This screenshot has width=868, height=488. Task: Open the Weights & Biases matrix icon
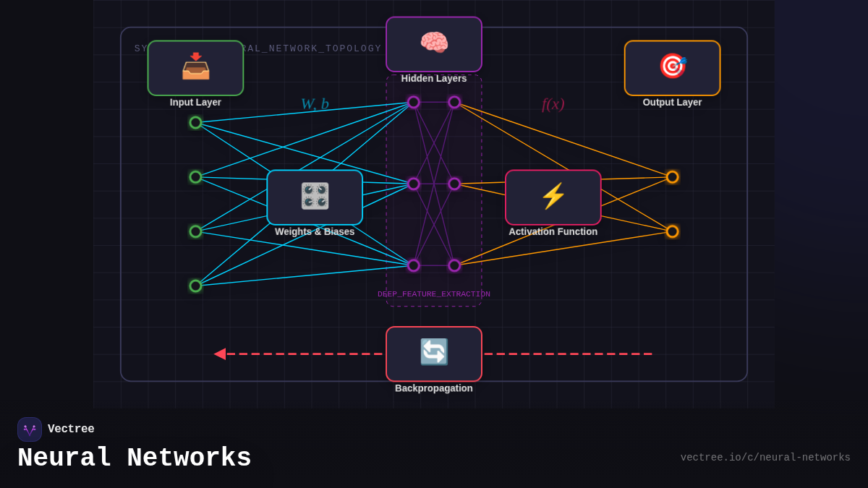click(x=315, y=196)
